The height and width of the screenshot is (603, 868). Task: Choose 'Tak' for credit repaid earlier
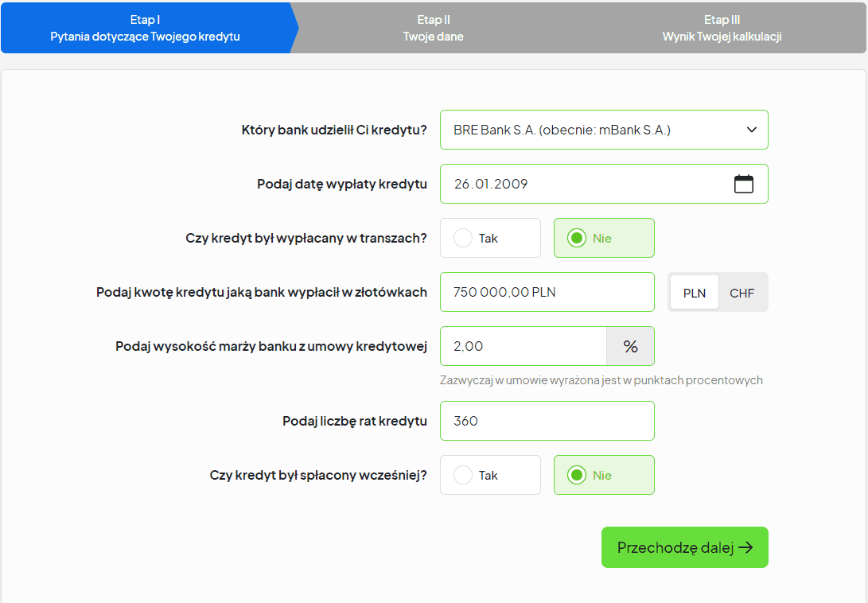[x=490, y=475]
